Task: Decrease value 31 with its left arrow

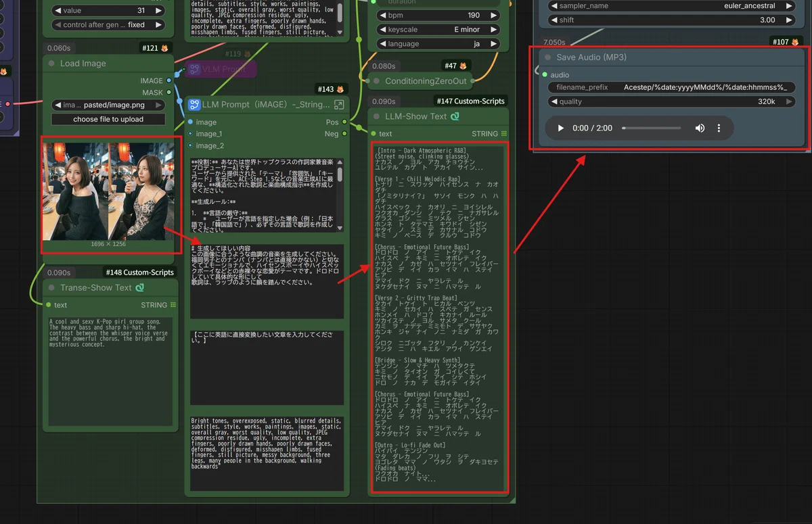Action: click(x=57, y=10)
